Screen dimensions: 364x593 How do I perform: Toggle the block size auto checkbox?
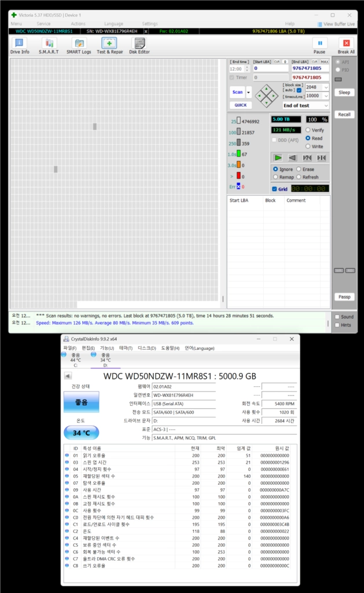click(x=299, y=90)
